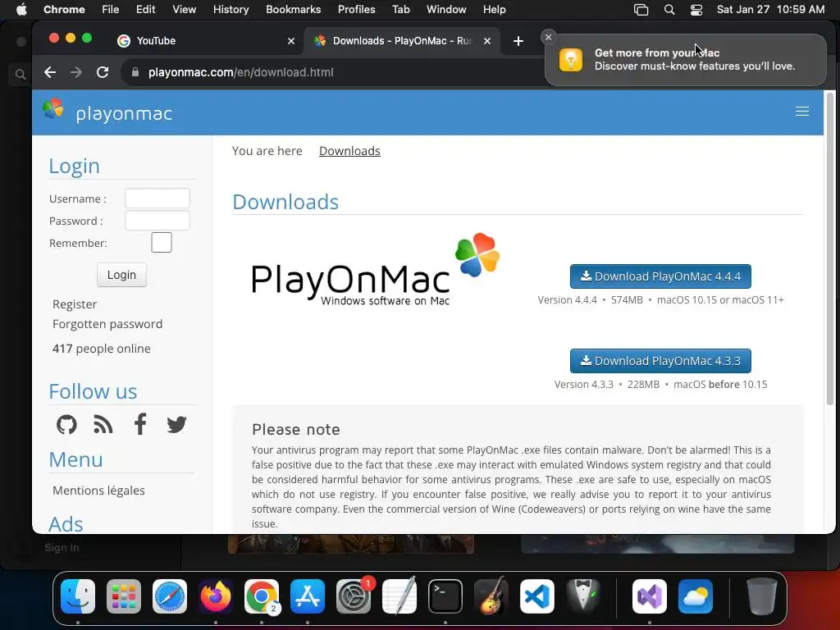The width and height of the screenshot is (840, 630).
Task: Open the Profiles menu
Action: coord(356,10)
